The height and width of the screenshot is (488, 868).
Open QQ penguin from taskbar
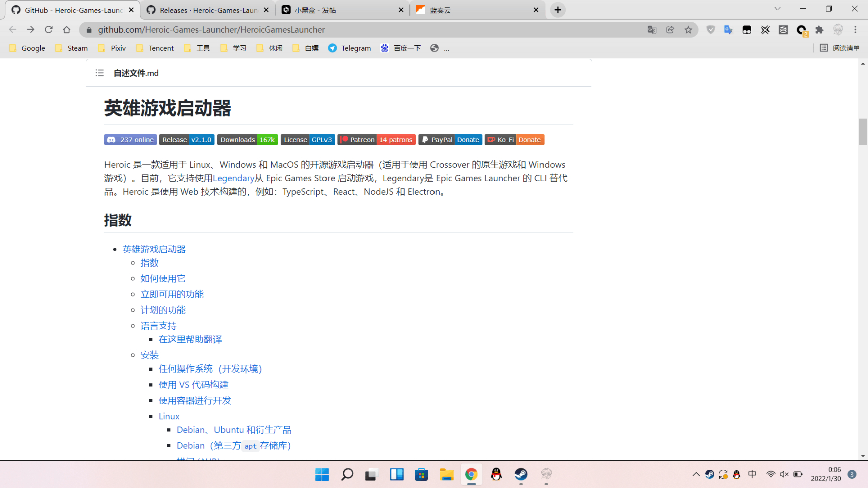496,474
